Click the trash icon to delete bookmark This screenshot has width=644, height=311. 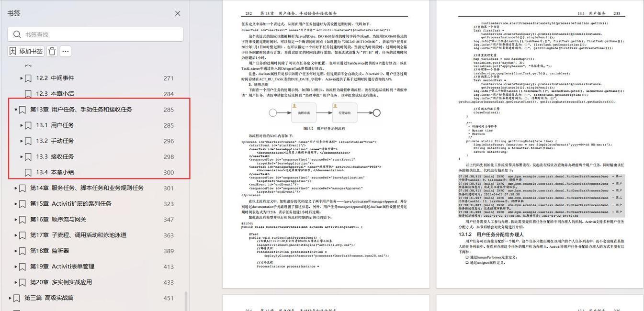pyautogui.click(x=52, y=51)
